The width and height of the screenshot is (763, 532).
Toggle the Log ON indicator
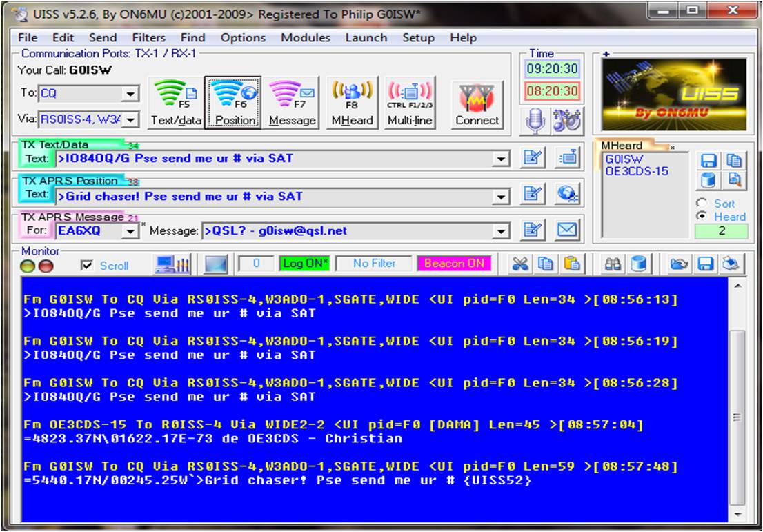[304, 264]
